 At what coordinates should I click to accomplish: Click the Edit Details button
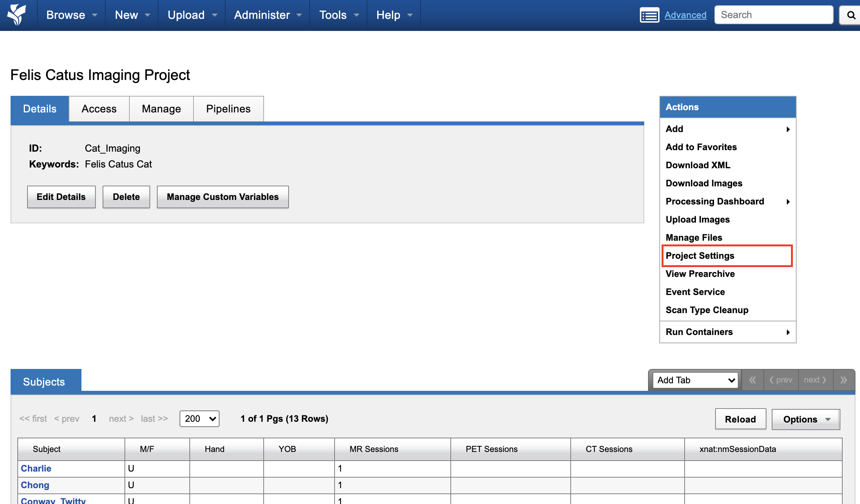[x=61, y=197]
